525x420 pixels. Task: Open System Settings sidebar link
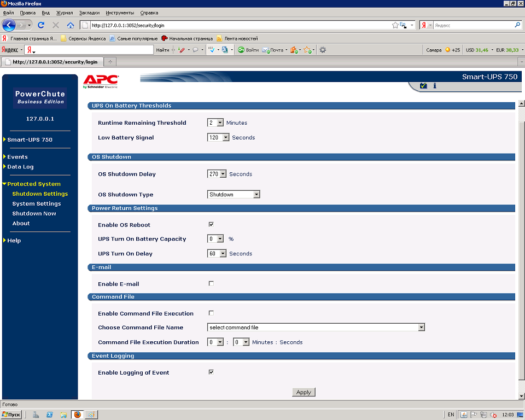click(37, 203)
